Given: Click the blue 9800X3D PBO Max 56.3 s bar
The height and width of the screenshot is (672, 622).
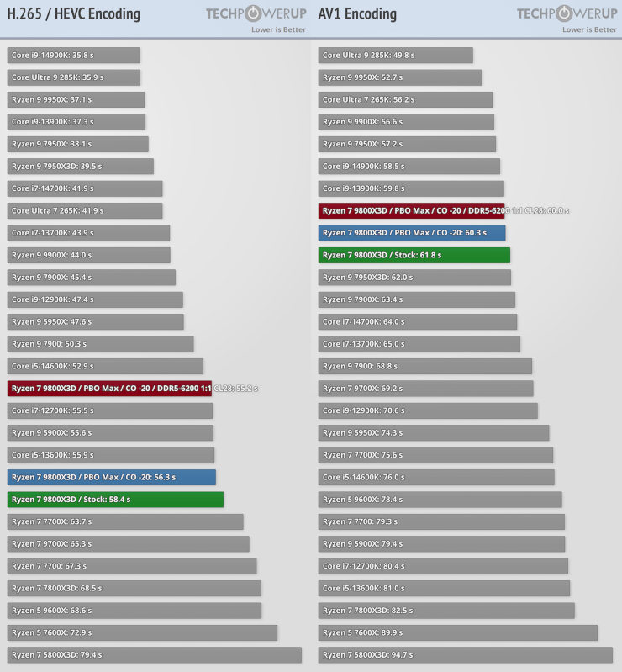Looking at the screenshot, I should click(112, 477).
